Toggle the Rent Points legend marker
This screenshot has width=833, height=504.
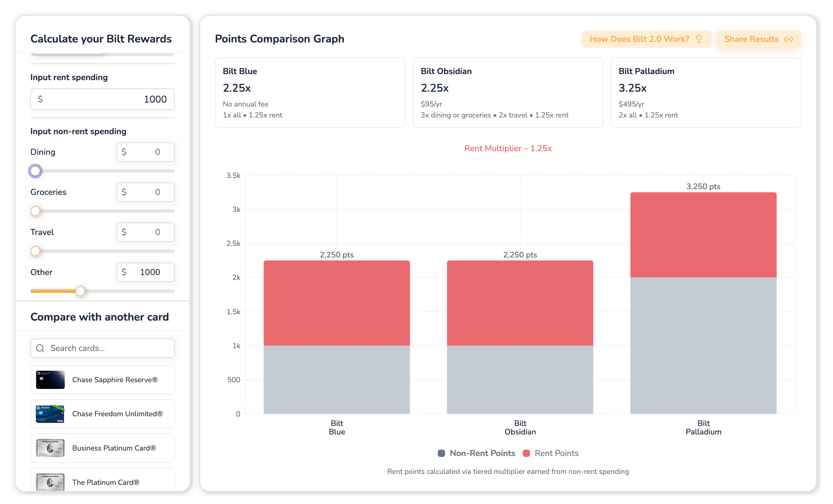[x=526, y=453]
